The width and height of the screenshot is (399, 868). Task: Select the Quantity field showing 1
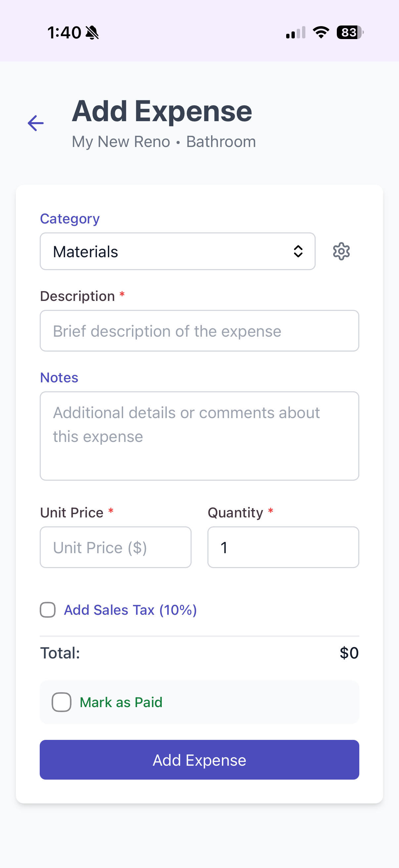(283, 547)
